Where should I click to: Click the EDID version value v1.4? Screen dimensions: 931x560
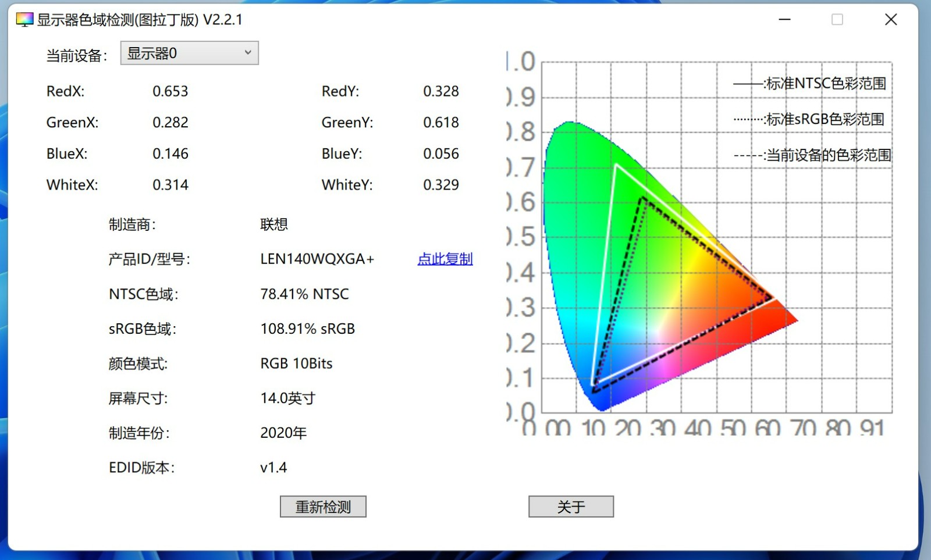[273, 468]
